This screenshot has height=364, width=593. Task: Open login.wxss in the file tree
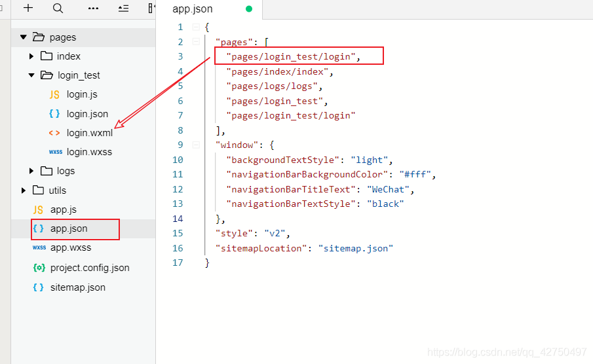(89, 152)
